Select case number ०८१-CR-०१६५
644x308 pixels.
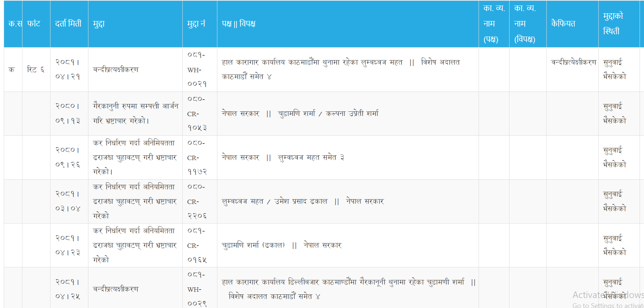tap(197, 245)
